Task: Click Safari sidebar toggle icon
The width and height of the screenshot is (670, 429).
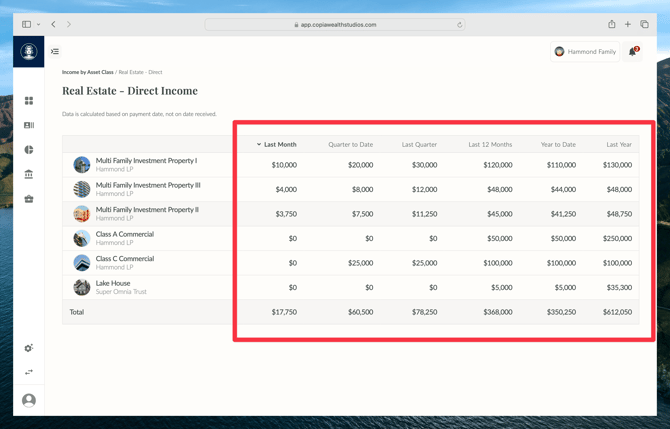Action: click(x=26, y=24)
